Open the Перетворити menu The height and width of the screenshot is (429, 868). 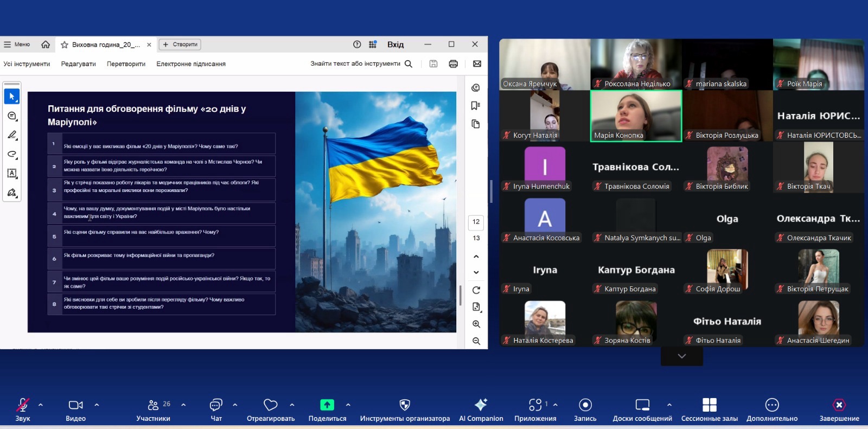pos(126,64)
